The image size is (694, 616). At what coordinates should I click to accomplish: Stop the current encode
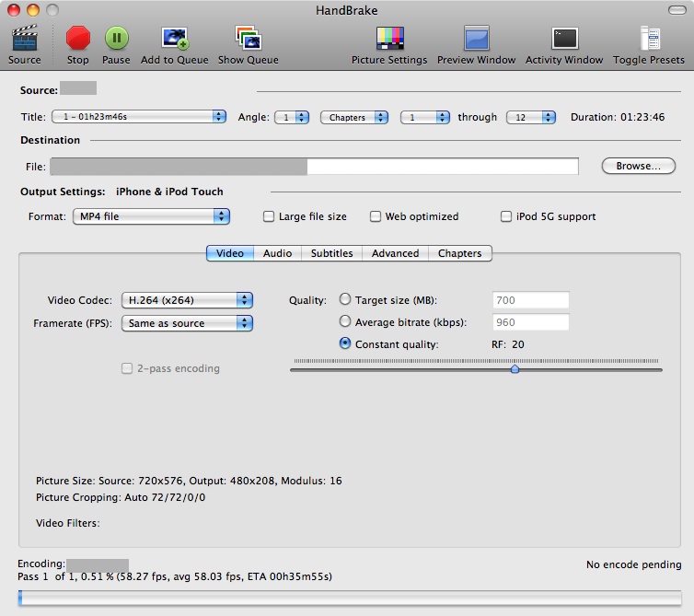pyautogui.click(x=78, y=39)
